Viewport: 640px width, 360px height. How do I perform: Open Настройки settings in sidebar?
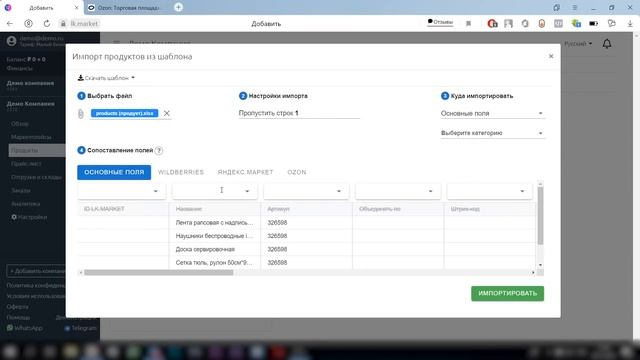click(29, 217)
